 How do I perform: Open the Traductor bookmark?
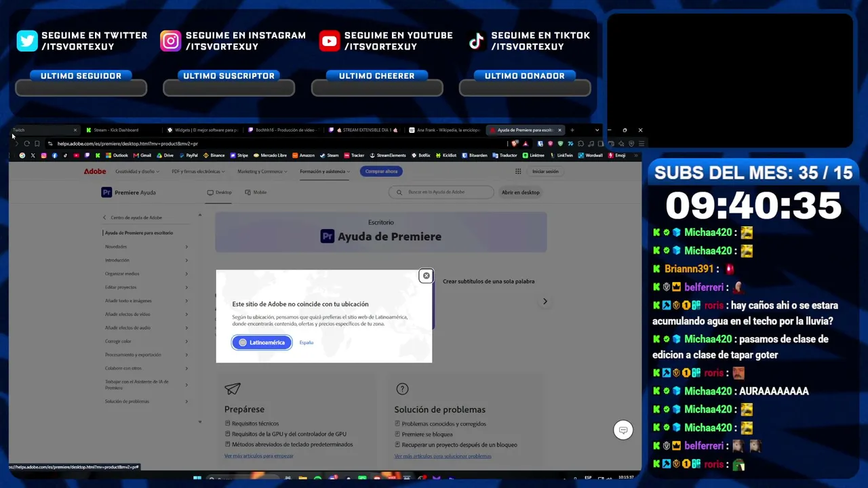tap(505, 155)
